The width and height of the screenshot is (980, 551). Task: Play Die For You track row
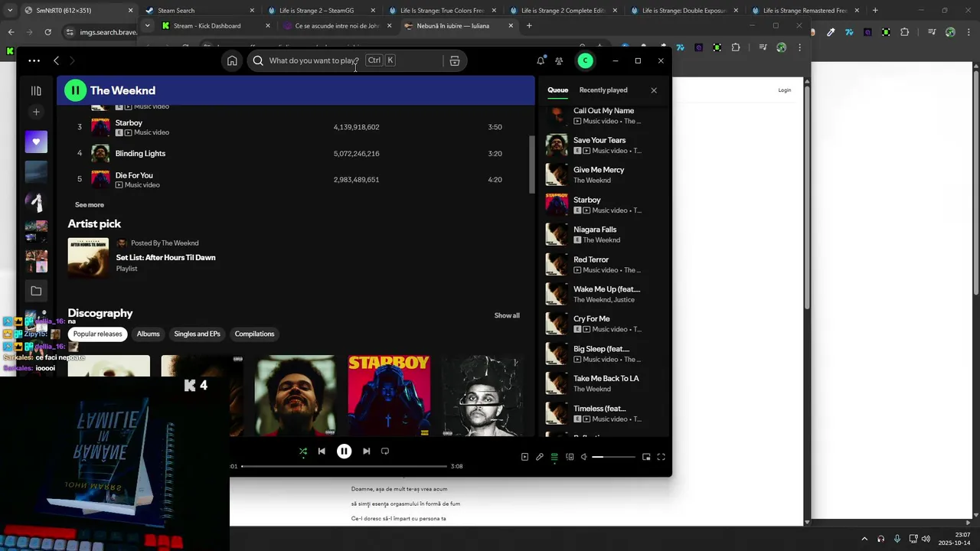tap(296, 180)
